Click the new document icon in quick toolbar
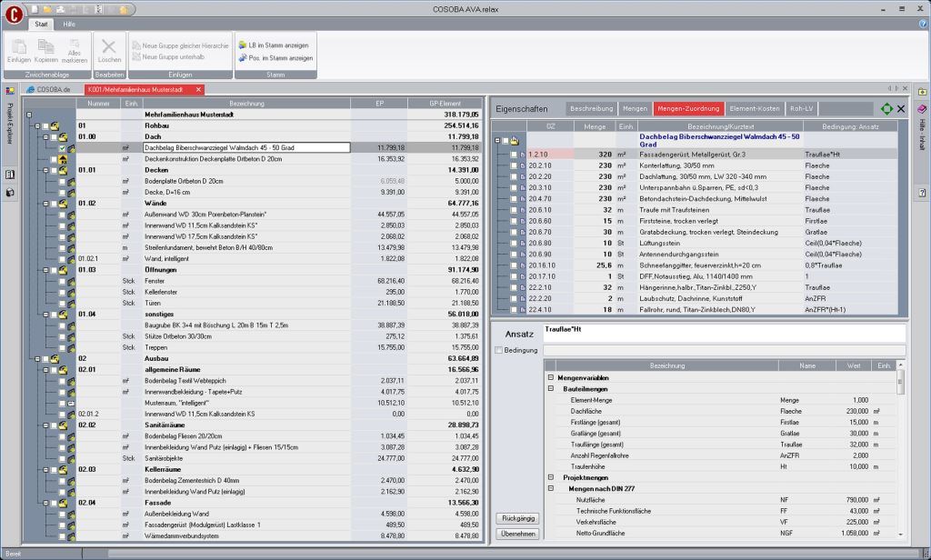Image resolution: width=931 pixels, height=560 pixels. click(34, 7)
